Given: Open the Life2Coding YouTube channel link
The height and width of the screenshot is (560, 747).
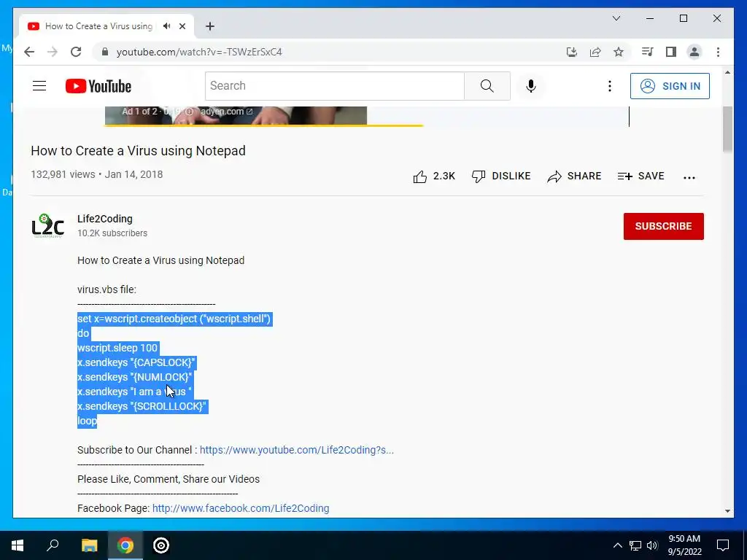Looking at the screenshot, I should click(x=296, y=450).
